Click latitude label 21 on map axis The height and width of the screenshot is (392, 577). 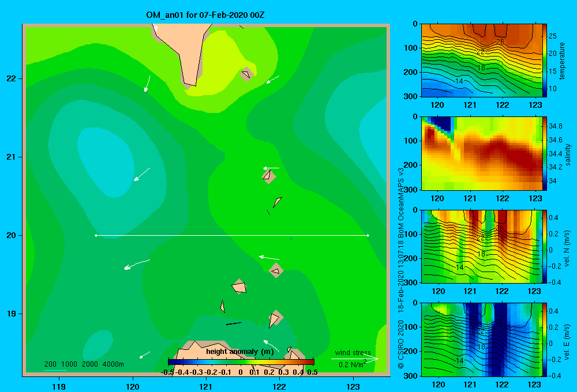12,157
